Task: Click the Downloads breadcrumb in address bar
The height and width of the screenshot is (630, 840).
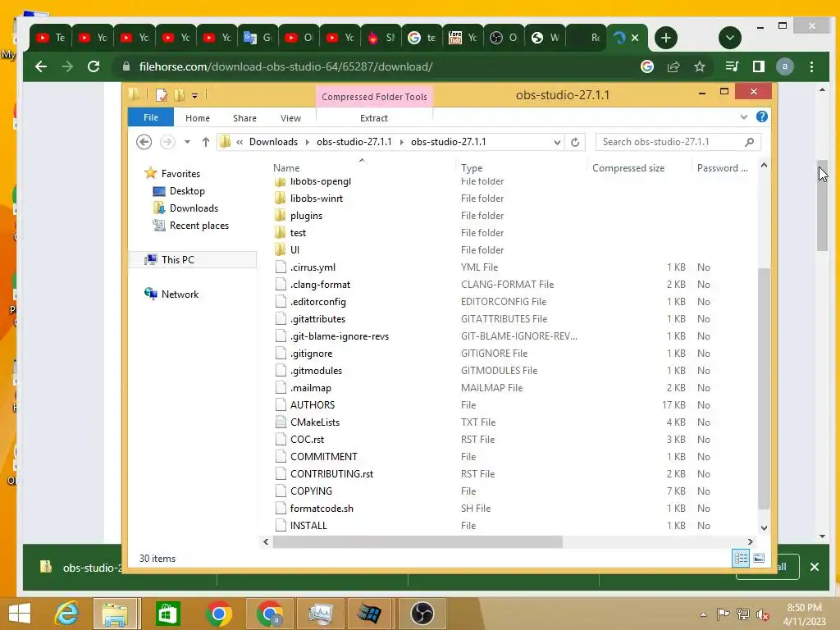Action: [273, 142]
